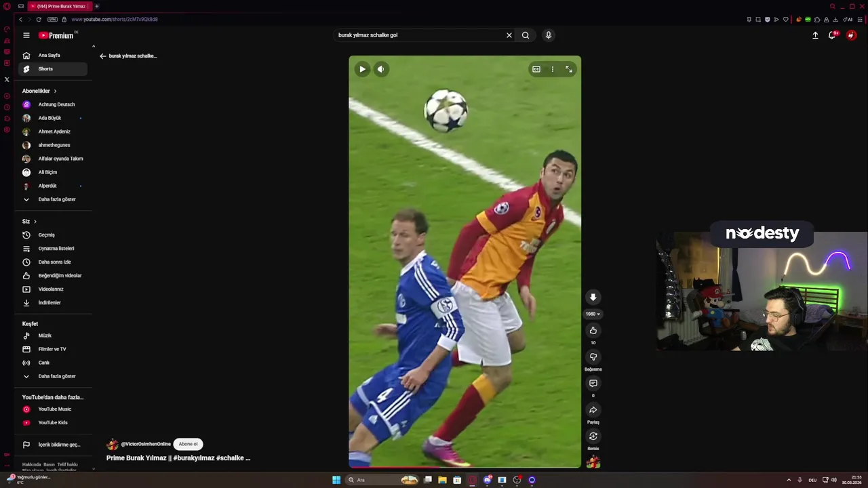Image resolution: width=868 pixels, height=488 pixels.
Task: Dislike the Short with thumbs down
Action: pyautogui.click(x=593, y=357)
